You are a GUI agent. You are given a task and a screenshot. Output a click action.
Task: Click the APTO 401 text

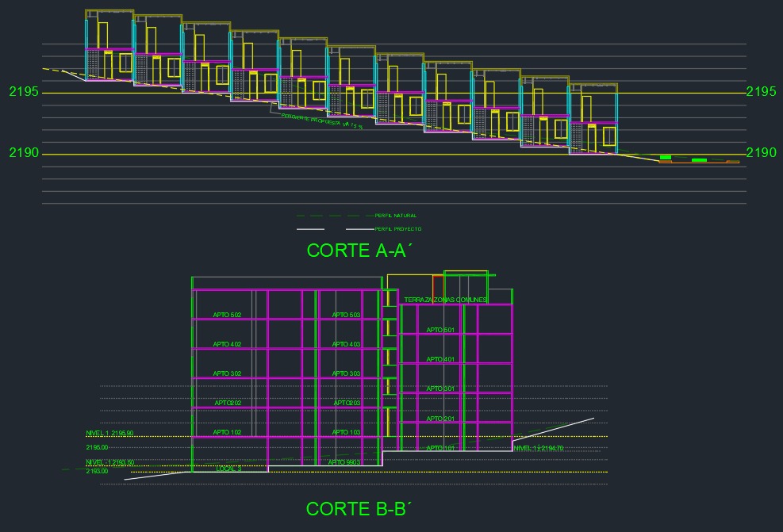tap(440, 360)
